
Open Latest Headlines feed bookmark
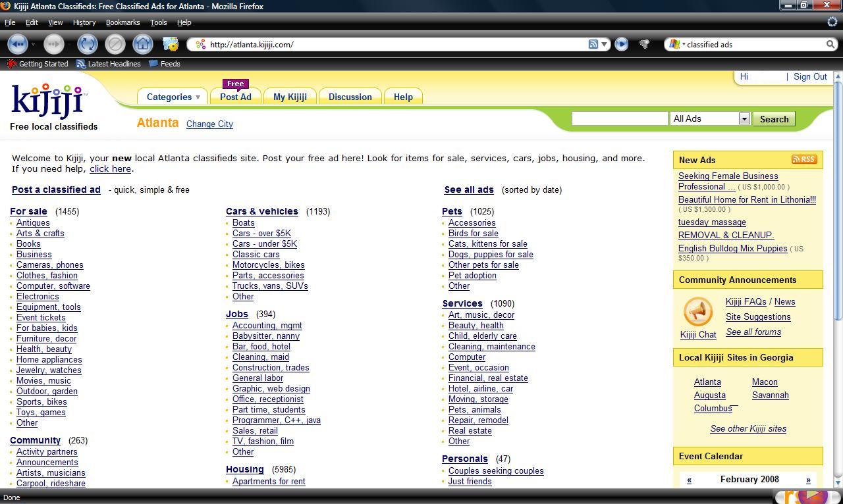click(x=108, y=64)
